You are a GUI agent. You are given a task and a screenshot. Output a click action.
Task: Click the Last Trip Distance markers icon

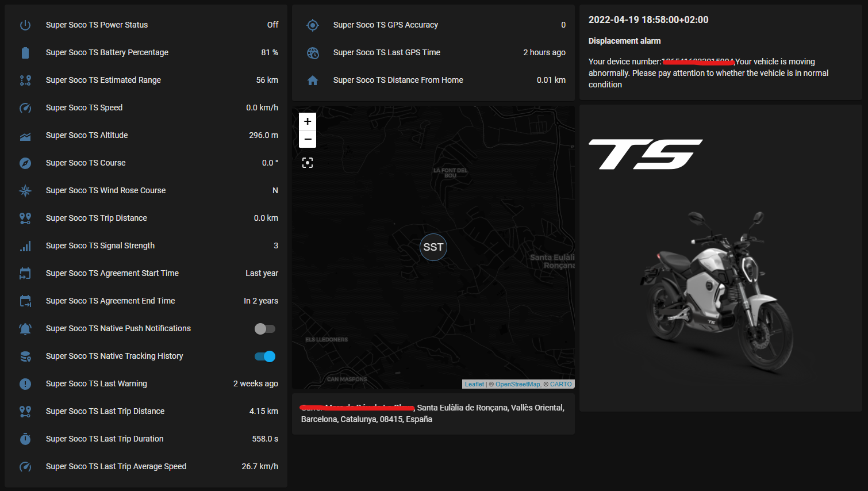pyautogui.click(x=25, y=411)
